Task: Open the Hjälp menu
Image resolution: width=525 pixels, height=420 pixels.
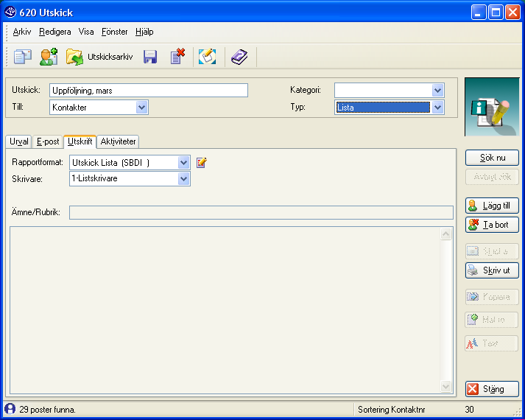Action: 144,32
